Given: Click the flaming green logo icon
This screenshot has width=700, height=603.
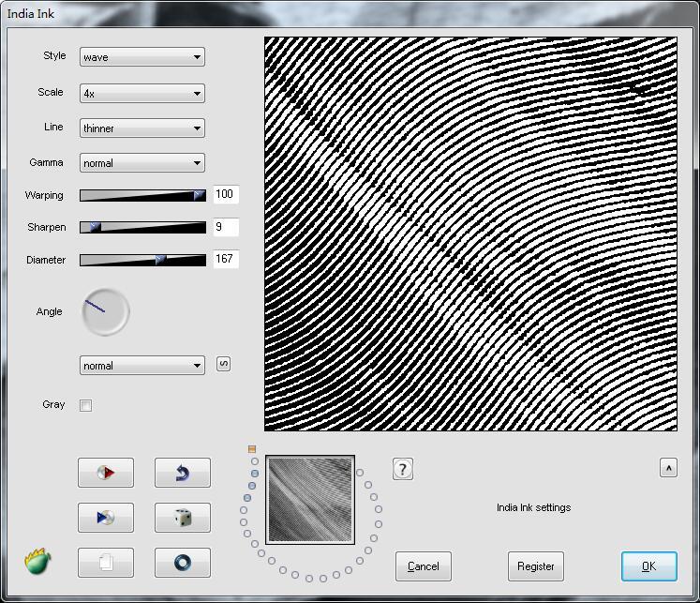Looking at the screenshot, I should [x=37, y=562].
